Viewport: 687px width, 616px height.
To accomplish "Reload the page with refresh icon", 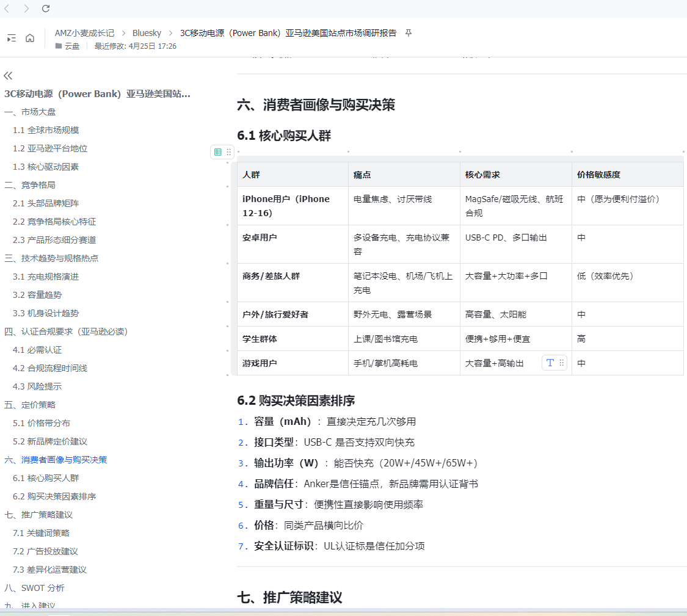I will [46, 9].
